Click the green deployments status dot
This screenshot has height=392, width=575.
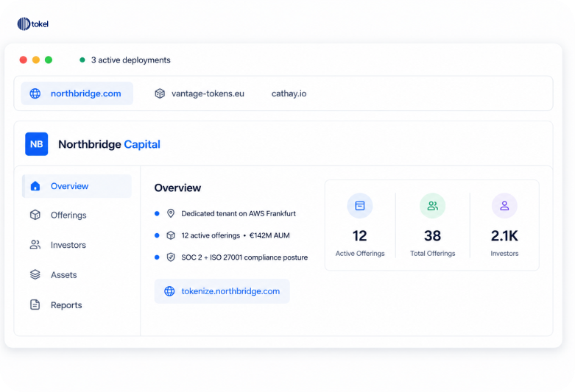pos(82,60)
